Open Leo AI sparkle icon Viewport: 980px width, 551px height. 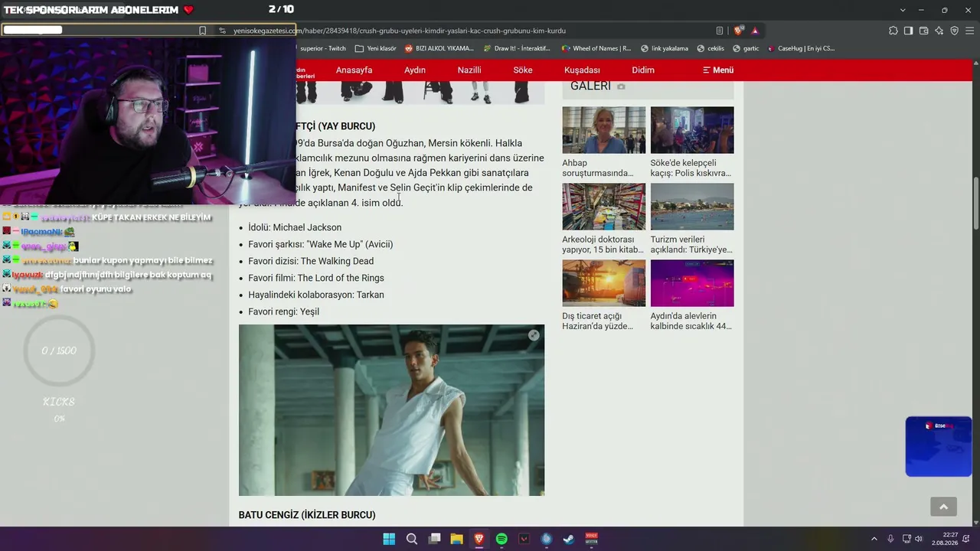[939, 31]
